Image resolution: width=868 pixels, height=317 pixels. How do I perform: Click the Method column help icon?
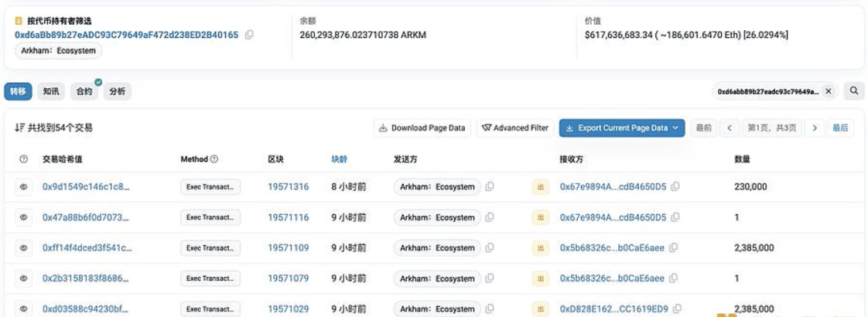point(214,159)
